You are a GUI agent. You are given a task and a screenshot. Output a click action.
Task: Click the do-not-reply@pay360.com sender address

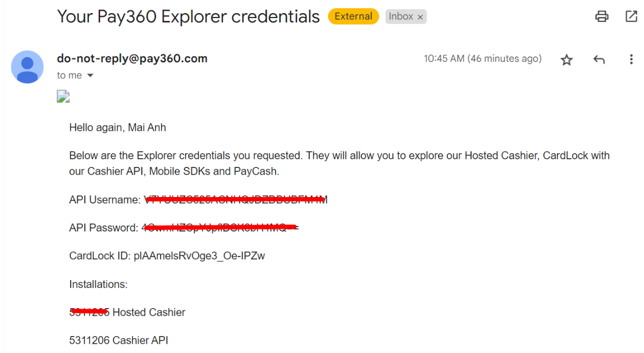(x=133, y=59)
